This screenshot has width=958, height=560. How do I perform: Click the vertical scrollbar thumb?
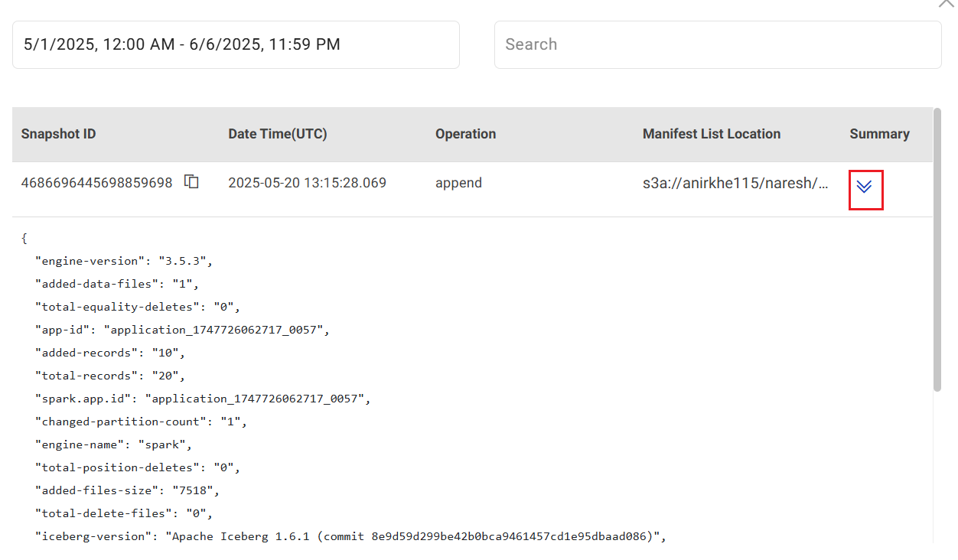point(937,249)
